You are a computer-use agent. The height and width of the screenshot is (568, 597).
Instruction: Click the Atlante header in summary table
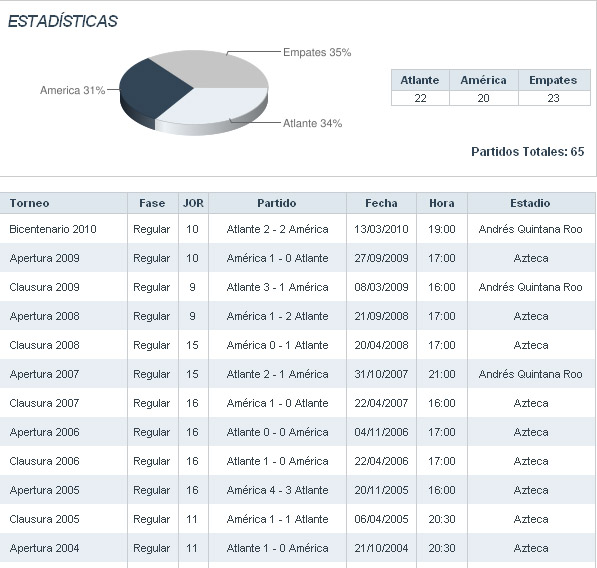pyautogui.click(x=420, y=80)
